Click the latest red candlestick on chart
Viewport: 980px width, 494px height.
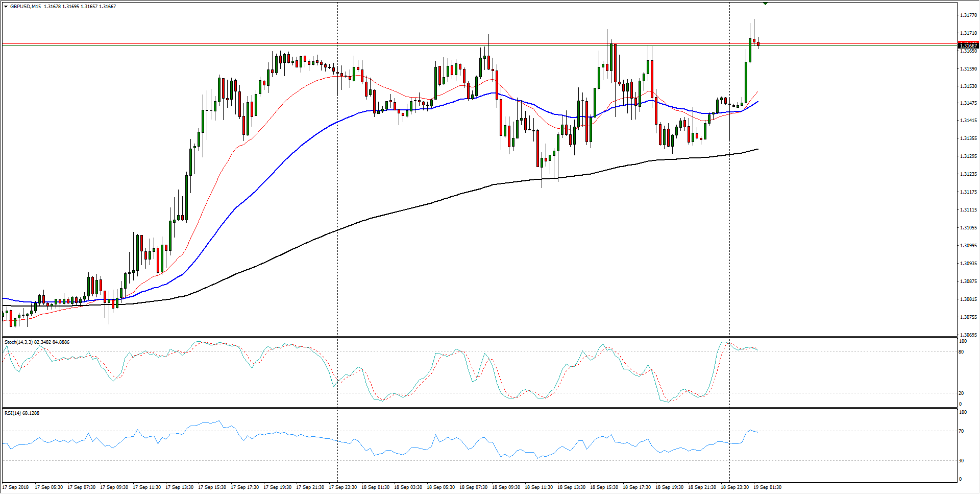pyautogui.click(x=758, y=44)
